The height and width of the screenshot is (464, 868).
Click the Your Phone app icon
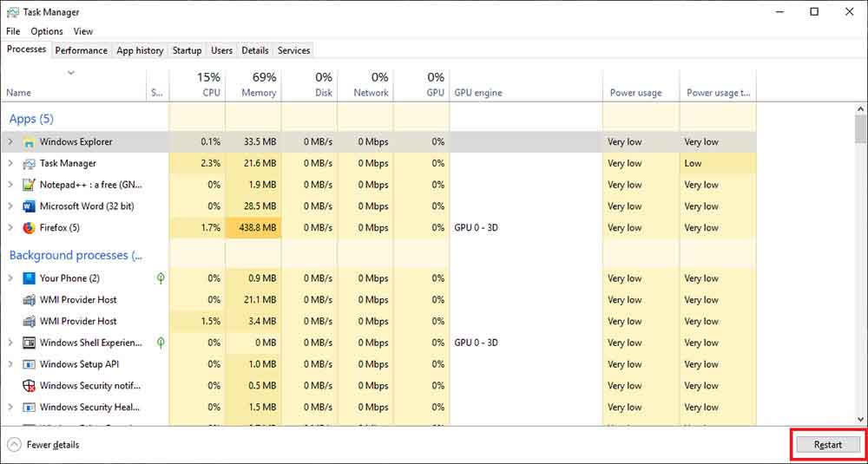(x=29, y=278)
